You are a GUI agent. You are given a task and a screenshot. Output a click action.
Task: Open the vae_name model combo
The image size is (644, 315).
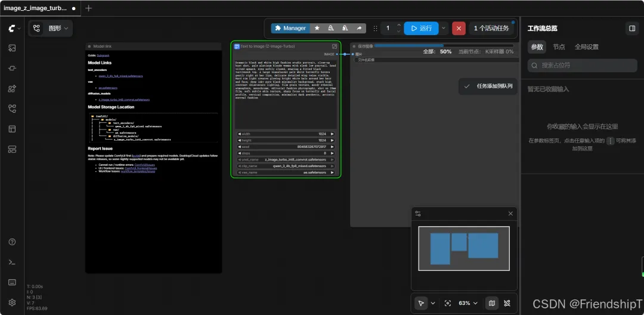pos(286,172)
